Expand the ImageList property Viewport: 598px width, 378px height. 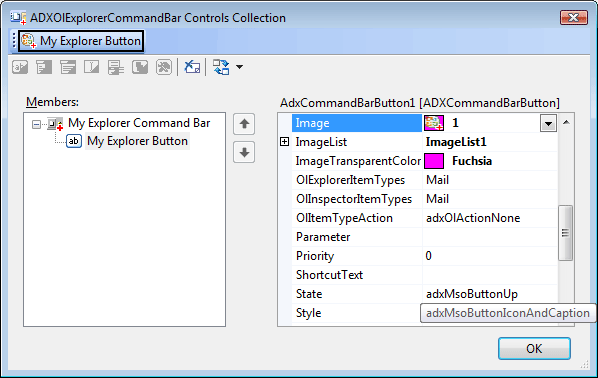[x=285, y=142]
